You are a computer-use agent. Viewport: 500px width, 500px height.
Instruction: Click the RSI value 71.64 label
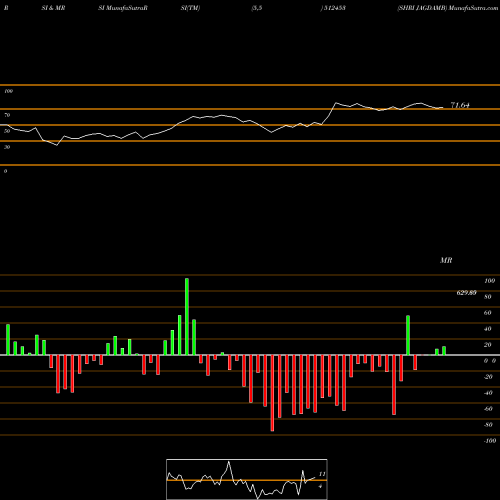pos(460,105)
